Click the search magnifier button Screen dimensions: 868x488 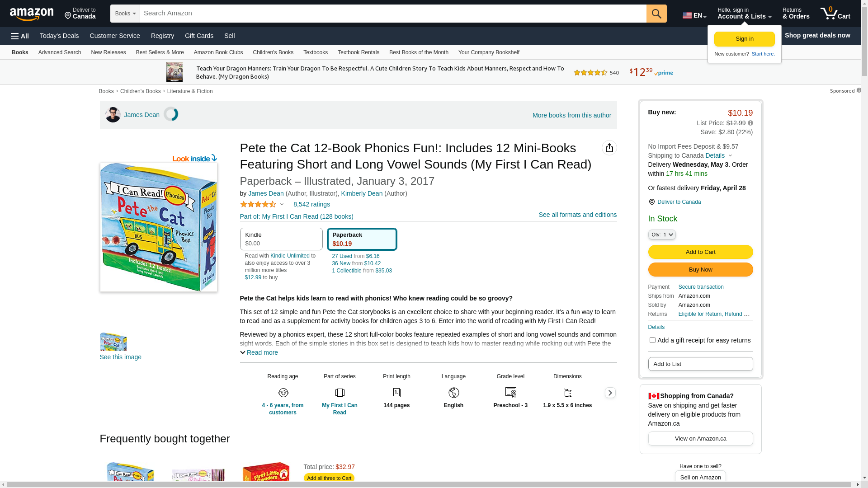tap(656, 14)
